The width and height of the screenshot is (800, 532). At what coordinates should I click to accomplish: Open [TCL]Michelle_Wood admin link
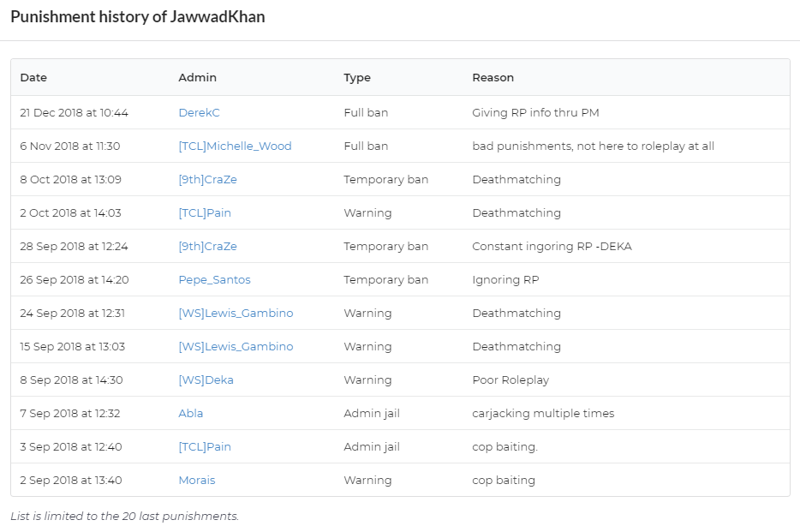click(236, 146)
